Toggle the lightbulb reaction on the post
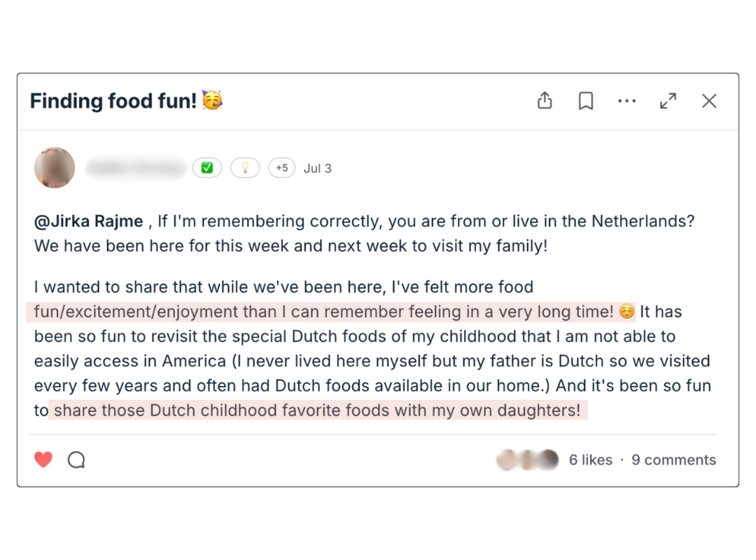The height and width of the screenshot is (560, 756). (x=245, y=168)
